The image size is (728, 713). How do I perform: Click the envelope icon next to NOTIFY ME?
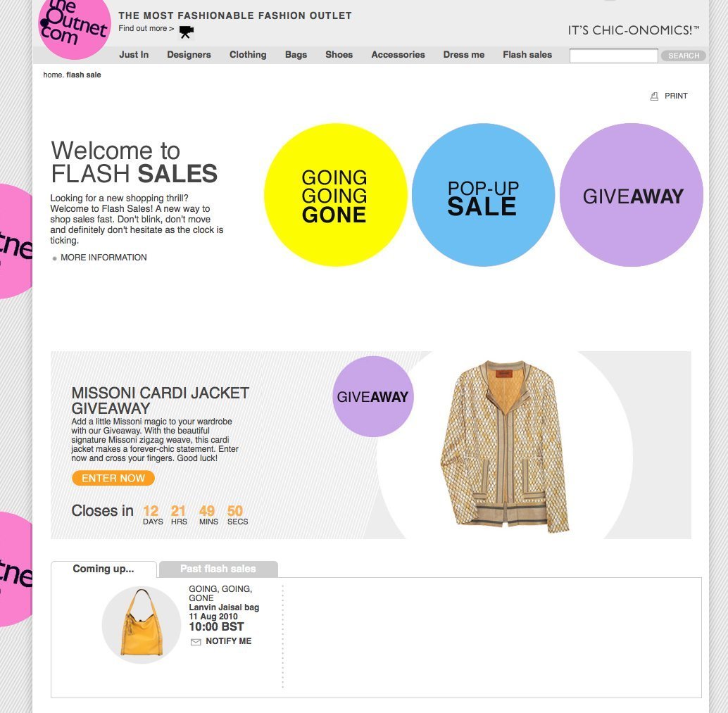tap(196, 641)
